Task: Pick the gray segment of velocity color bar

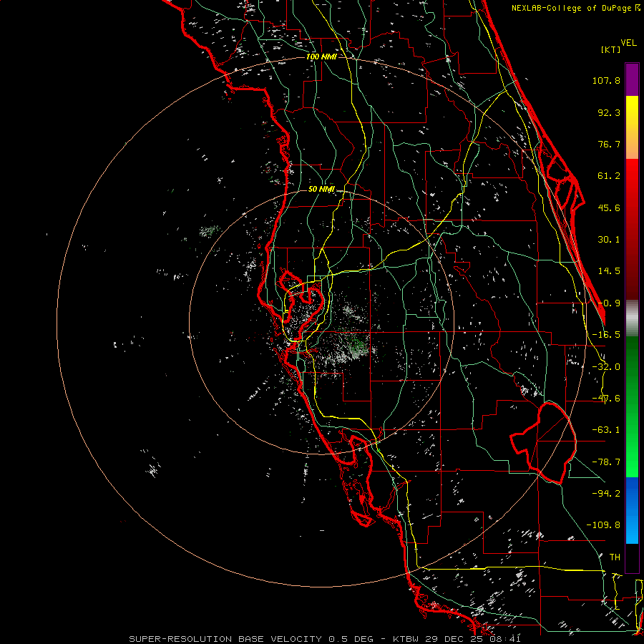Action: click(632, 318)
